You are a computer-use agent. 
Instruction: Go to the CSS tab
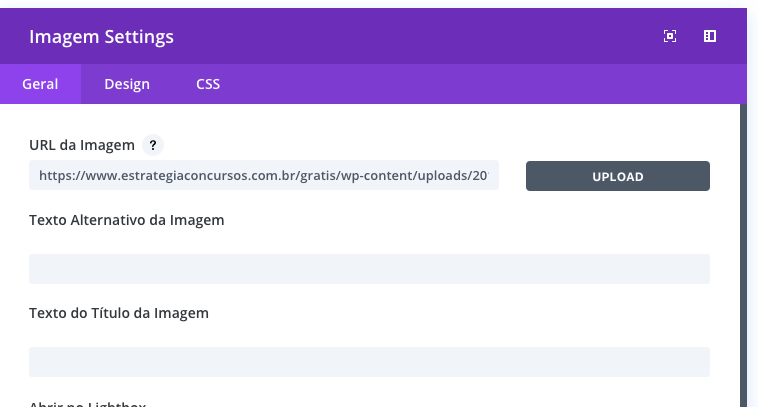pyautogui.click(x=208, y=84)
